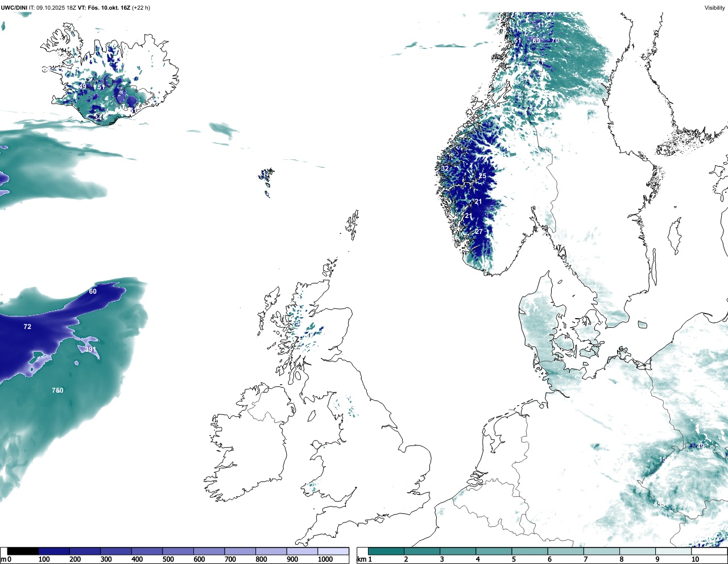
Task: Click the '70' value over northern Scandinavia
Action: (x=555, y=40)
